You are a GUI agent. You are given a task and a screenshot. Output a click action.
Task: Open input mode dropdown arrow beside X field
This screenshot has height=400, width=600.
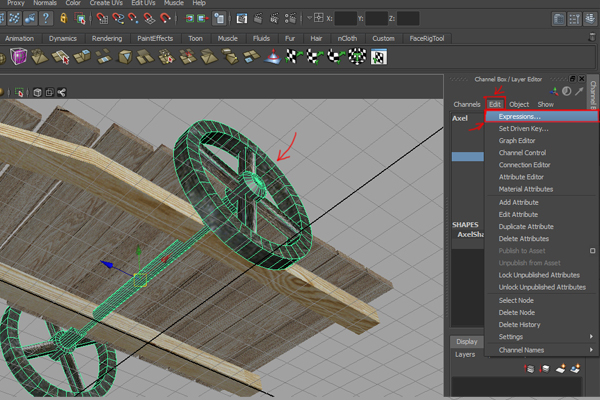pyautogui.click(x=309, y=18)
